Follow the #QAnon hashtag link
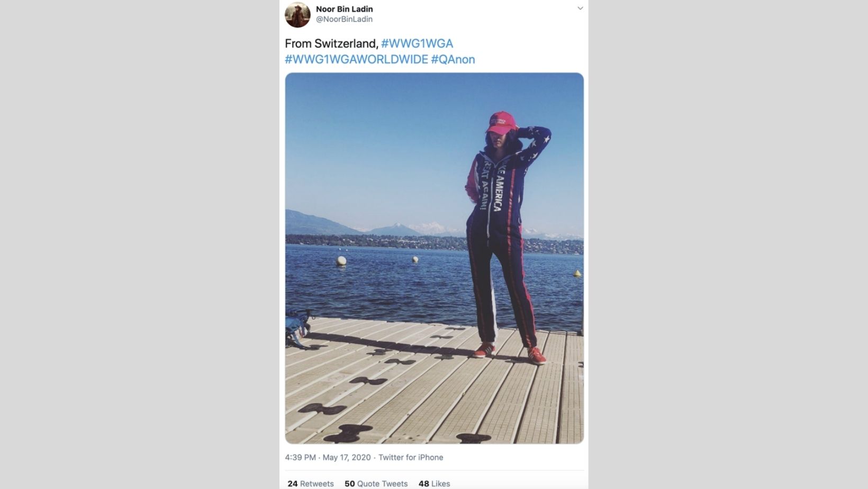The width and height of the screenshot is (868, 489). click(x=453, y=59)
